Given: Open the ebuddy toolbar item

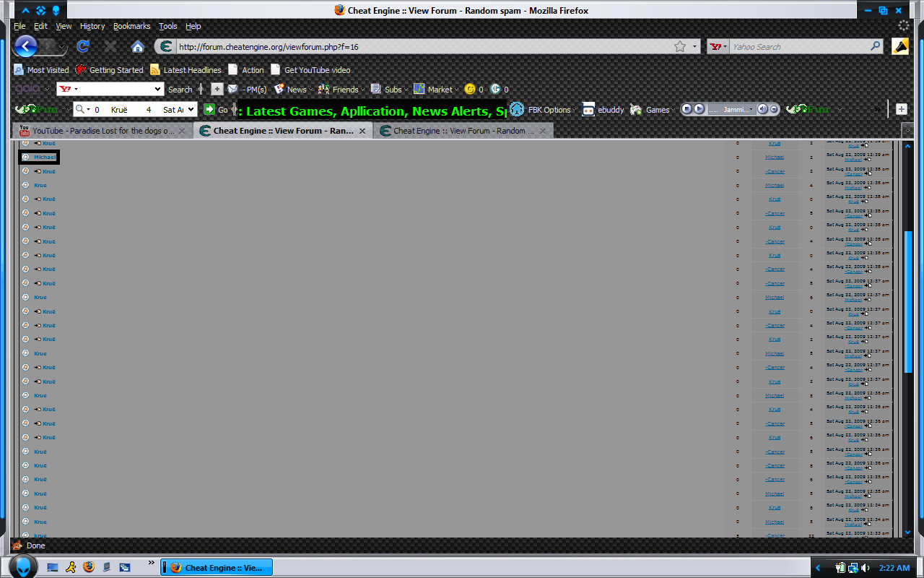Looking at the screenshot, I should pos(603,110).
